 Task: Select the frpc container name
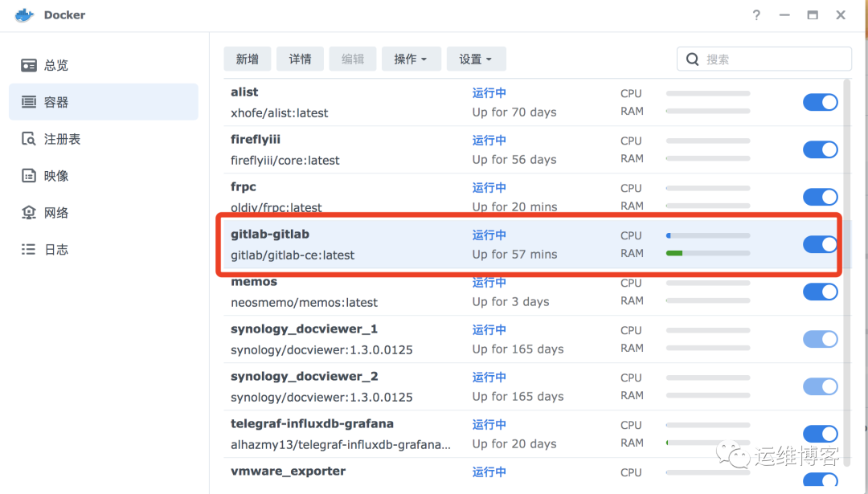pyautogui.click(x=244, y=187)
